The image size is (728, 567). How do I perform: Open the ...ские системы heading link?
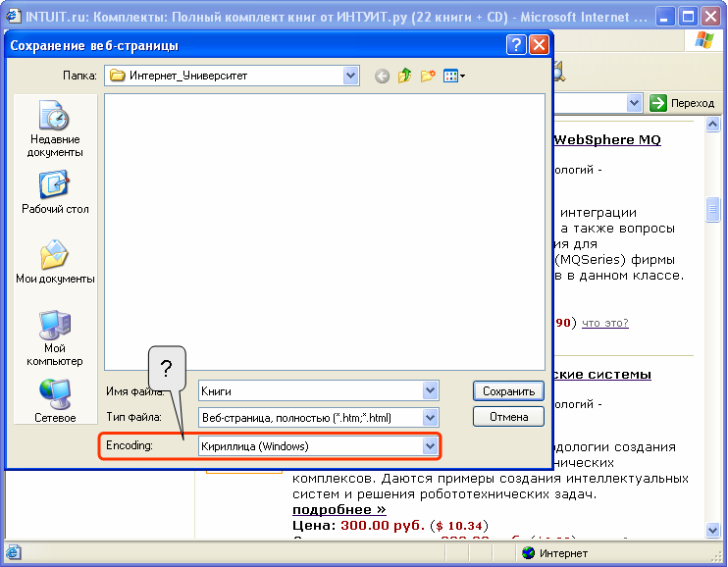click(x=602, y=375)
